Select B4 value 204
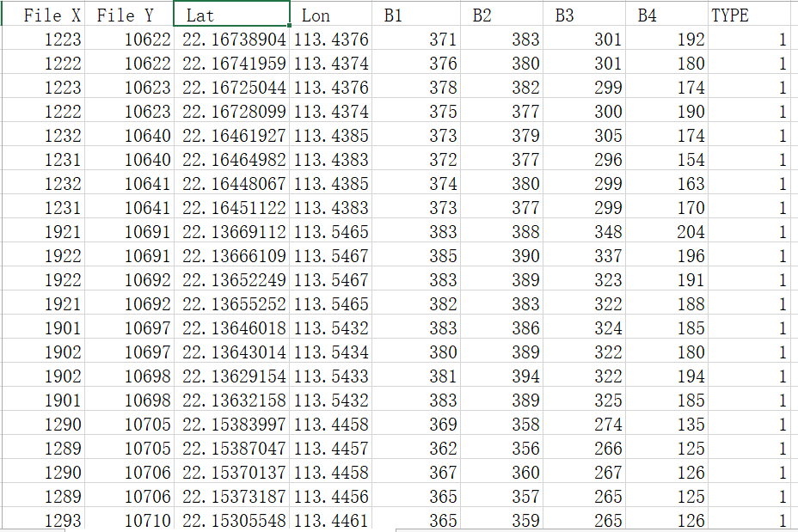 click(x=666, y=231)
